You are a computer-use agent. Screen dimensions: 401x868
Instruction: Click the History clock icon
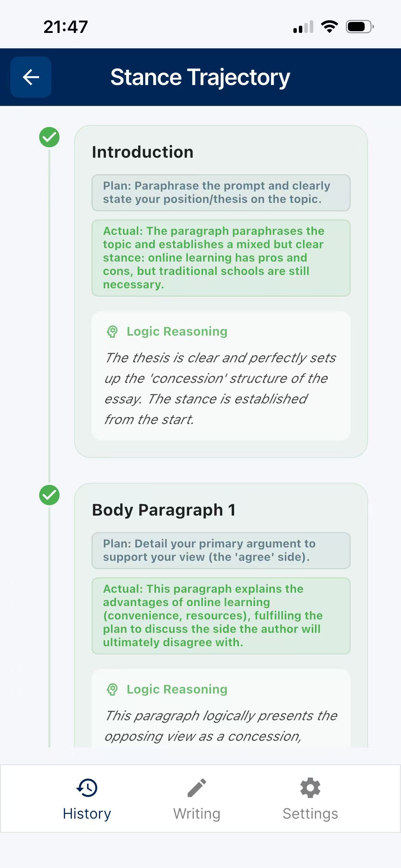click(87, 787)
